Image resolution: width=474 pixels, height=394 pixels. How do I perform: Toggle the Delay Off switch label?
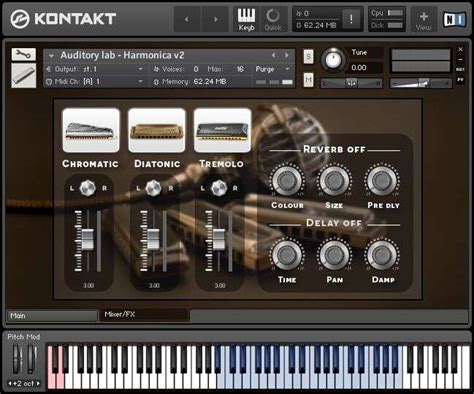334,223
